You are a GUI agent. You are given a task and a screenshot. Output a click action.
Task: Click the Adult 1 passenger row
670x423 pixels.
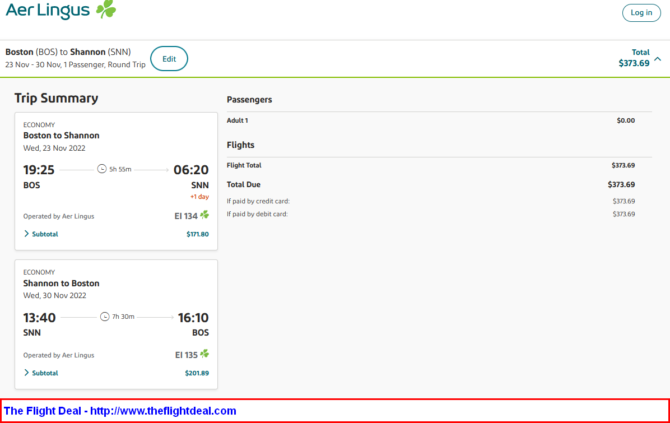[x=431, y=120]
